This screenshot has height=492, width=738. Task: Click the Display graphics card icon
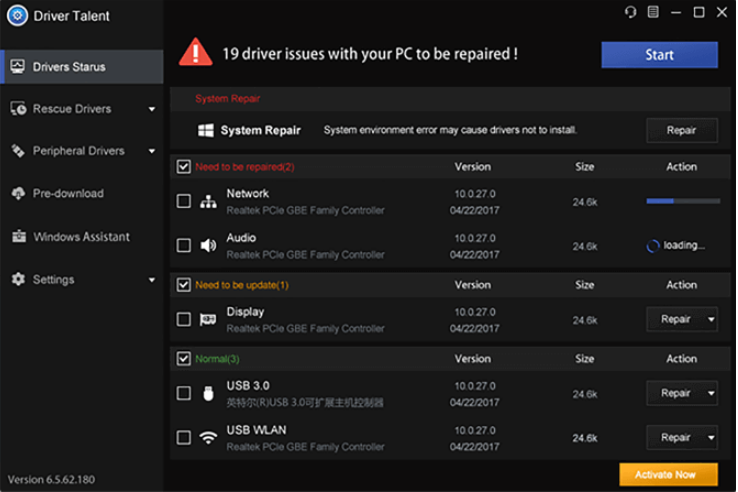[x=208, y=320]
